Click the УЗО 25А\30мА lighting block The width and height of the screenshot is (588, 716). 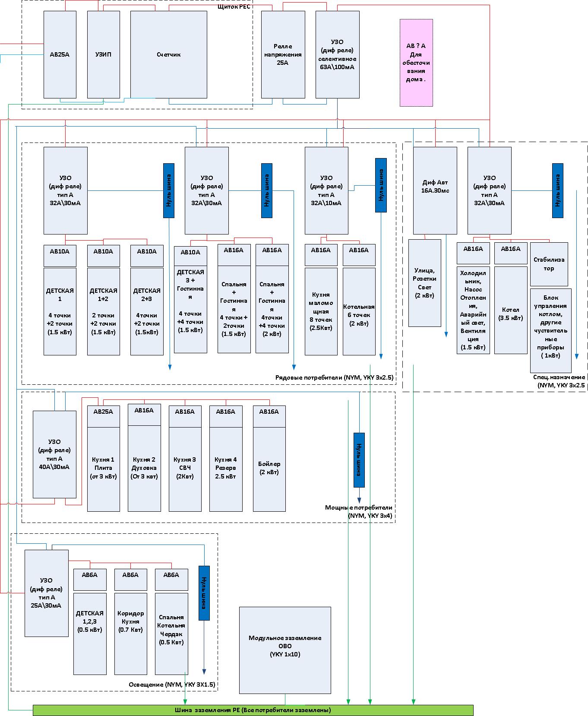pyautogui.click(x=46, y=593)
